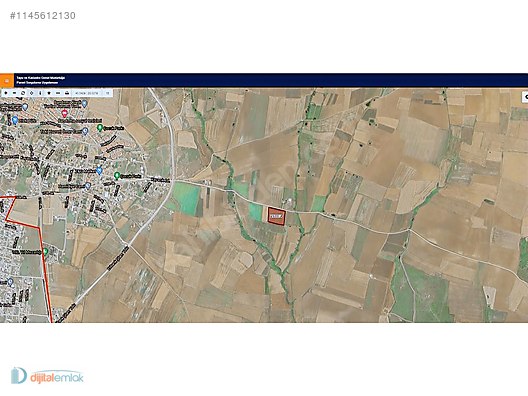Print the map with printer icon
The width and height of the screenshot is (528, 396).
pyautogui.click(x=67, y=93)
